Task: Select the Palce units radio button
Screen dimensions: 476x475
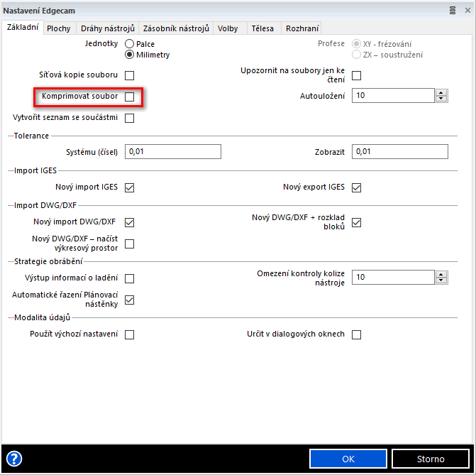Action: (130, 44)
